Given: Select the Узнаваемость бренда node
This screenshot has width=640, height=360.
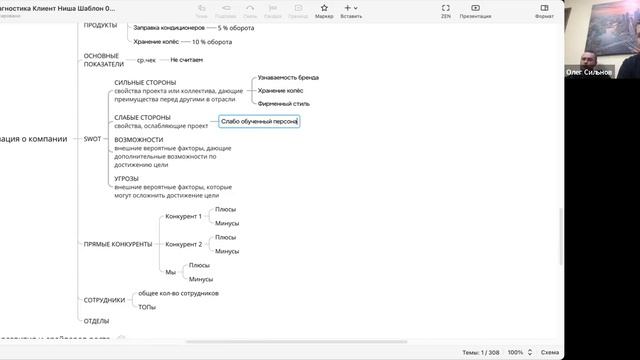Looking at the screenshot, I should pyautogui.click(x=288, y=78).
